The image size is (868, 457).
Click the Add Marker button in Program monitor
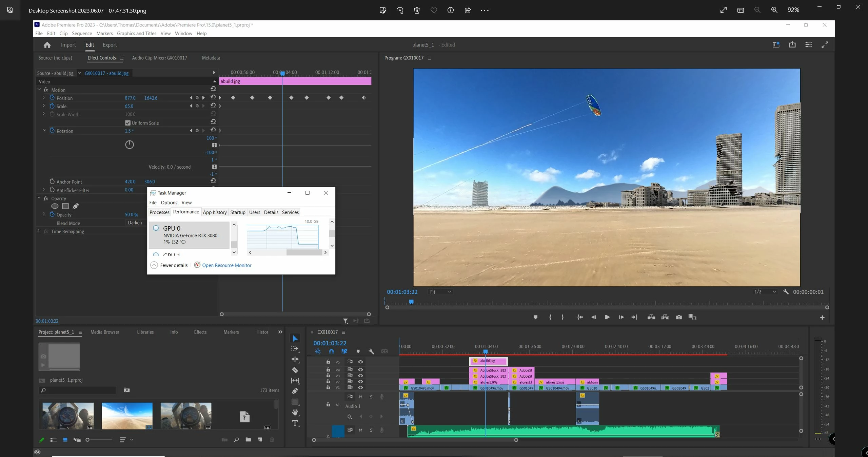tap(535, 317)
